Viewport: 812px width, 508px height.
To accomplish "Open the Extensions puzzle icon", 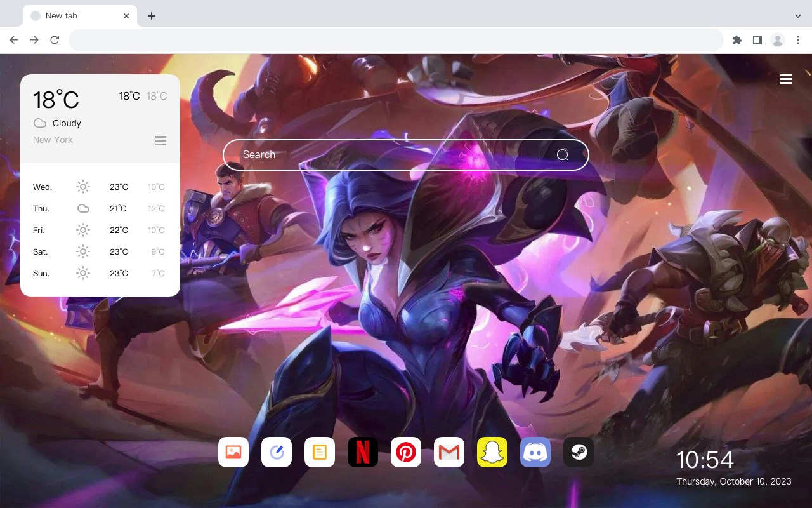I will (737, 40).
